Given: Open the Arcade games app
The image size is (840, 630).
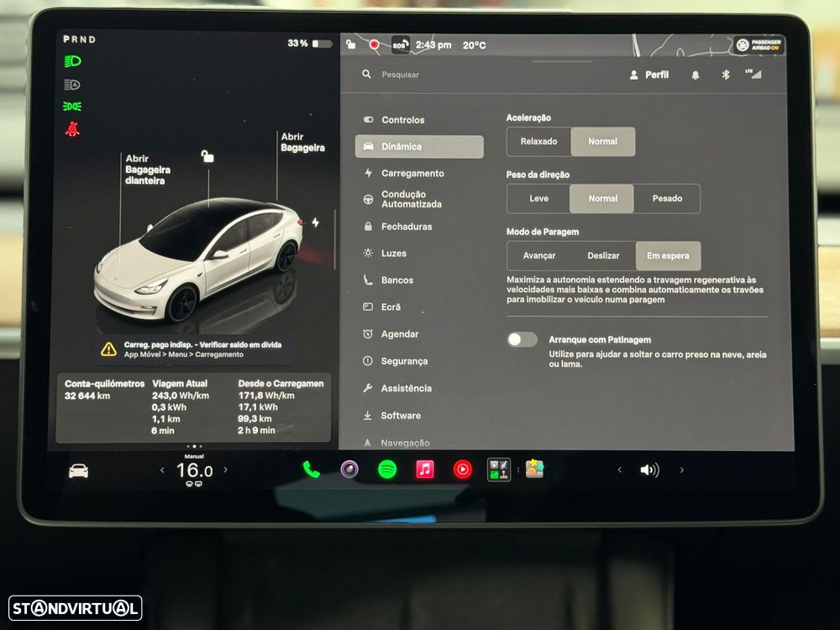Looking at the screenshot, I should (499, 470).
